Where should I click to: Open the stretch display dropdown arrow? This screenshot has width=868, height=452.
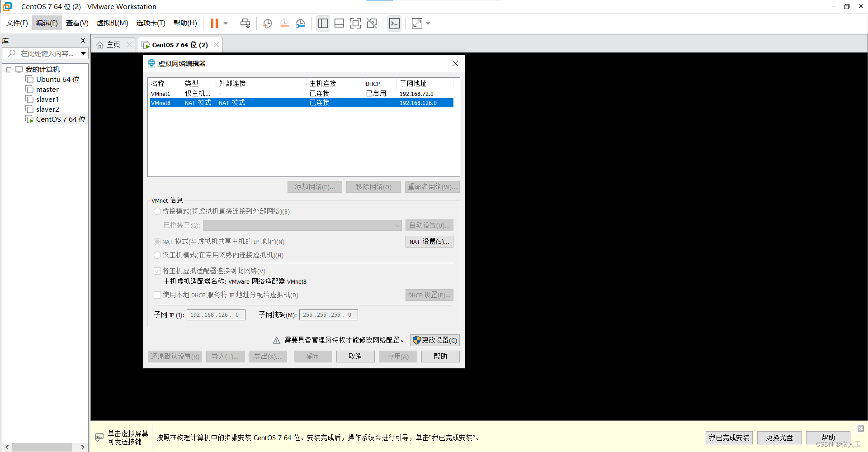(x=428, y=24)
